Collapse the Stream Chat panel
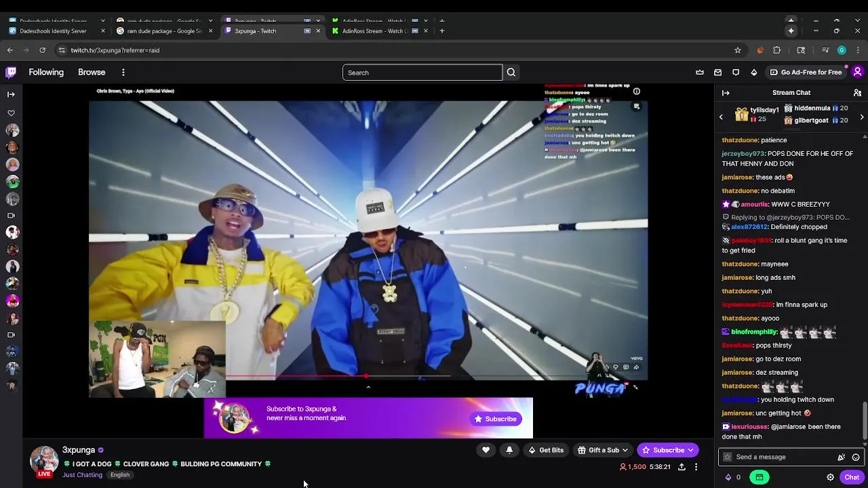 tap(726, 93)
